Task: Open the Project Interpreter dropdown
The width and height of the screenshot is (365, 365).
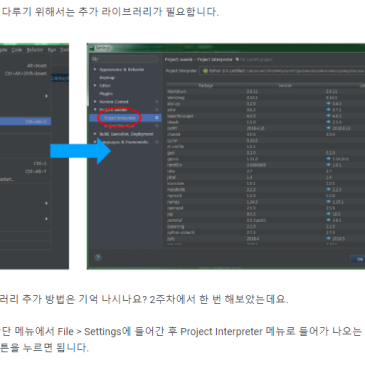Action: [x=282, y=71]
